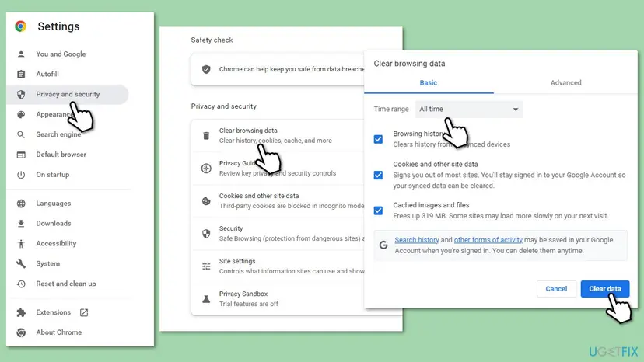Click the Default browser window icon
The image size is (644, 362).
[21, 155]
